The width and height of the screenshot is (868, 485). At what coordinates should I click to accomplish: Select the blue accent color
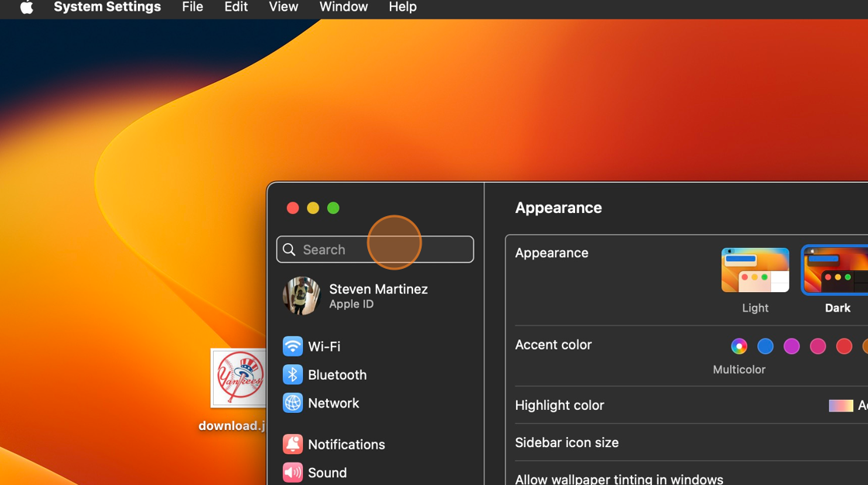(x=765, y=346)
